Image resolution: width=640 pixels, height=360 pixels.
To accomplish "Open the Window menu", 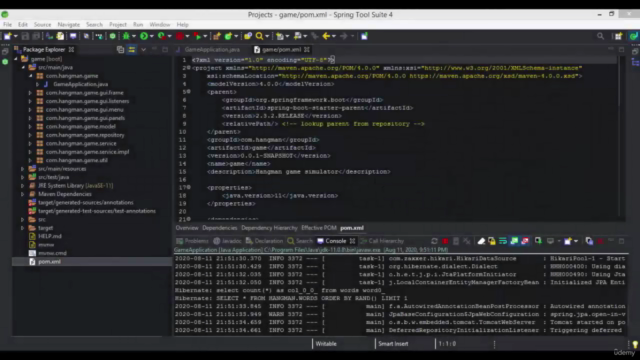I will pyautogui.click(x=160, y=24).
